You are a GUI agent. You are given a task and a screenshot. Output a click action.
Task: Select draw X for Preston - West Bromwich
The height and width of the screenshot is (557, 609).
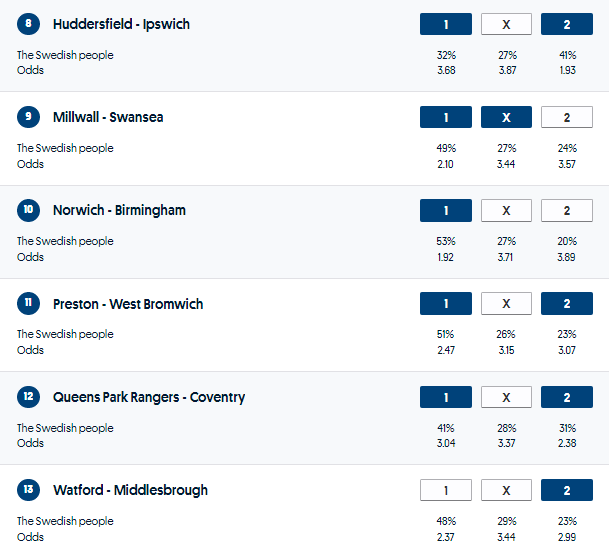506,304
